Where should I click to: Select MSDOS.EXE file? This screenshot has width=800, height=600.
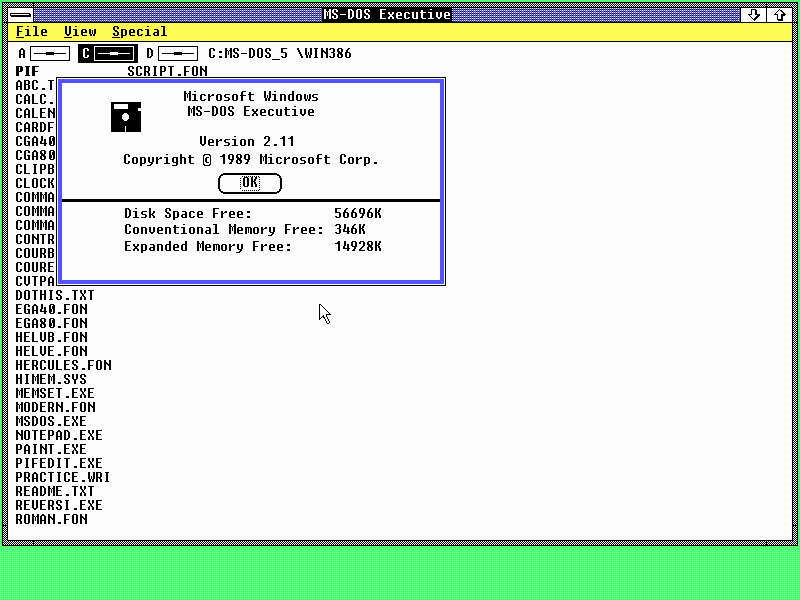(51, 421)
